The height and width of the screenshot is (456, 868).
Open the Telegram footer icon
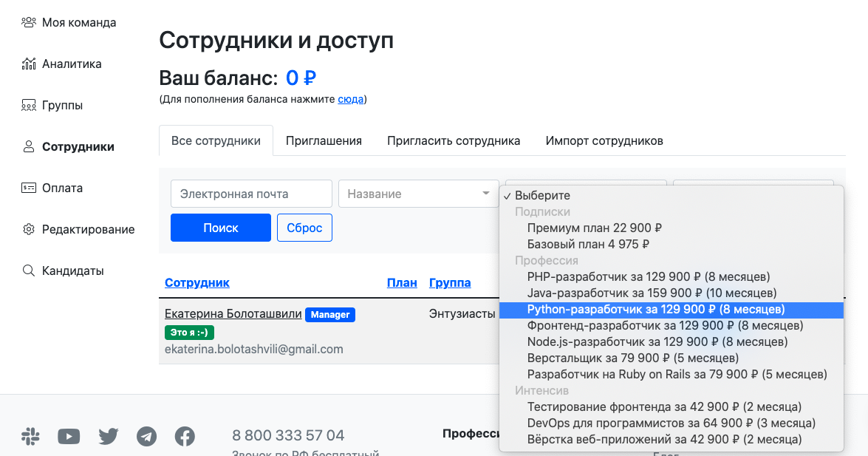pyautogui.click(x=146, y=437)
